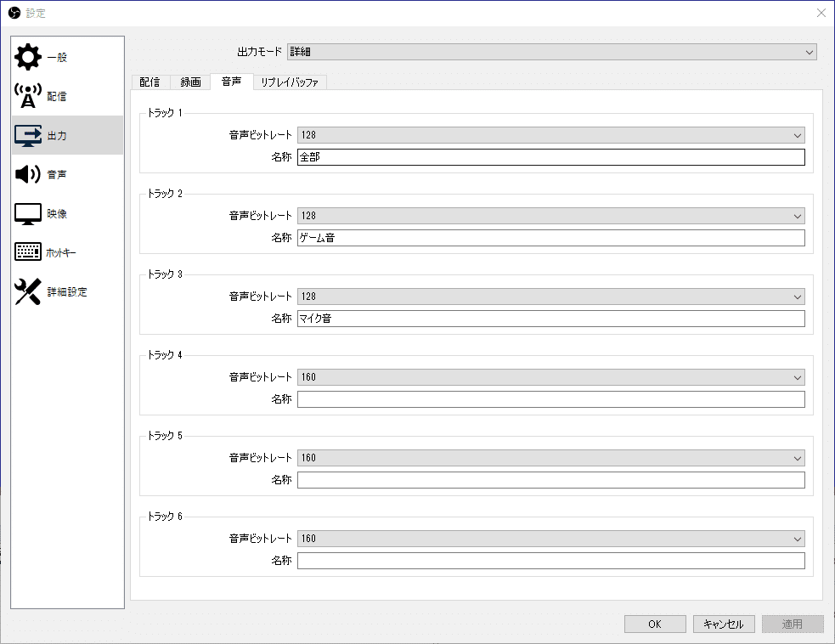Focus the トラック 3 名称 field containing マイク音
This screenshot has width=835, height=644.
coord(550,319)
